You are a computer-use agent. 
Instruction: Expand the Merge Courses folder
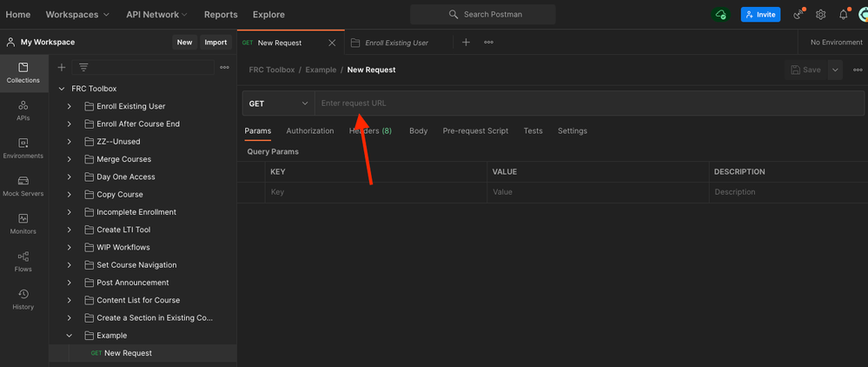pyautogui.click(x=69, y=159)
